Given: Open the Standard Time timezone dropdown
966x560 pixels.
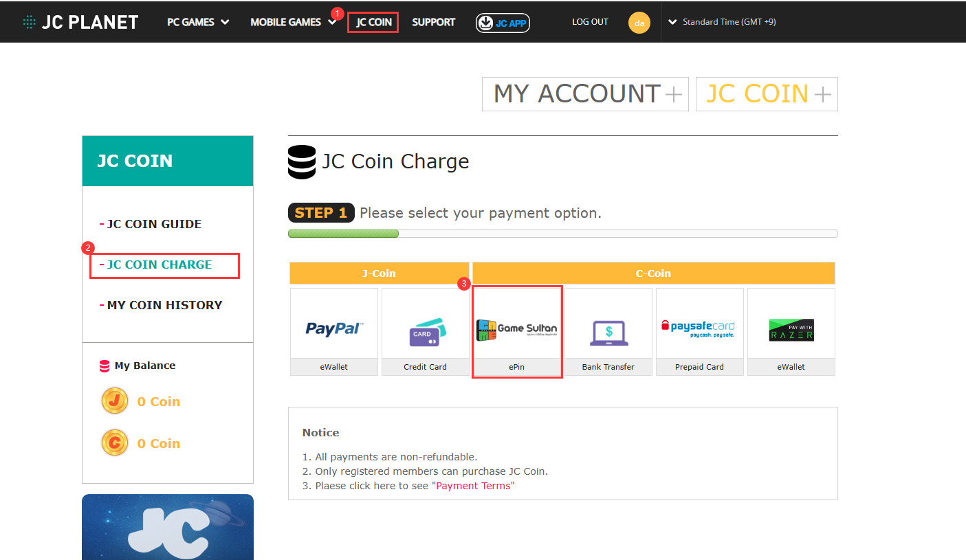Looking at the screenshot, I should pyautogui.click(x=723, y=22).
